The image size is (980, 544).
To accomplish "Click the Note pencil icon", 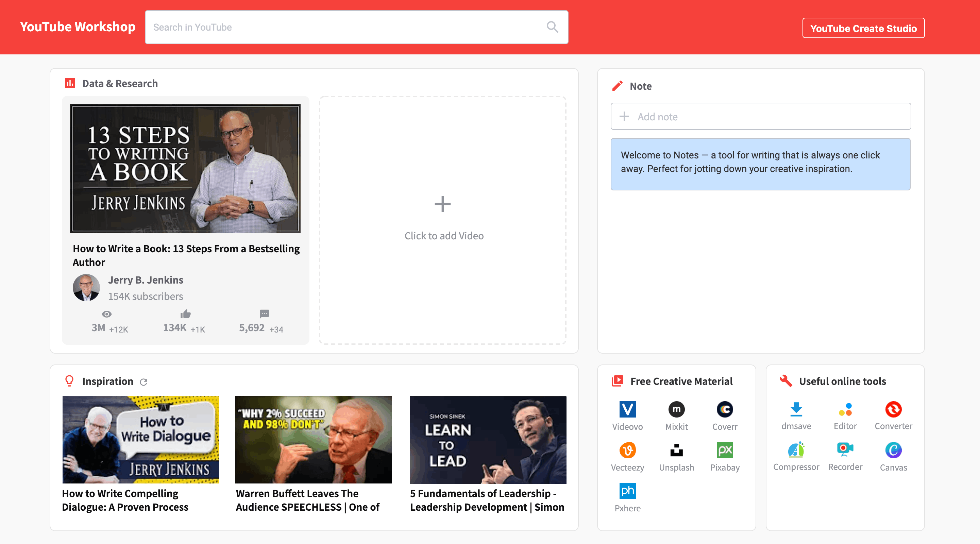I will (617, 86).
